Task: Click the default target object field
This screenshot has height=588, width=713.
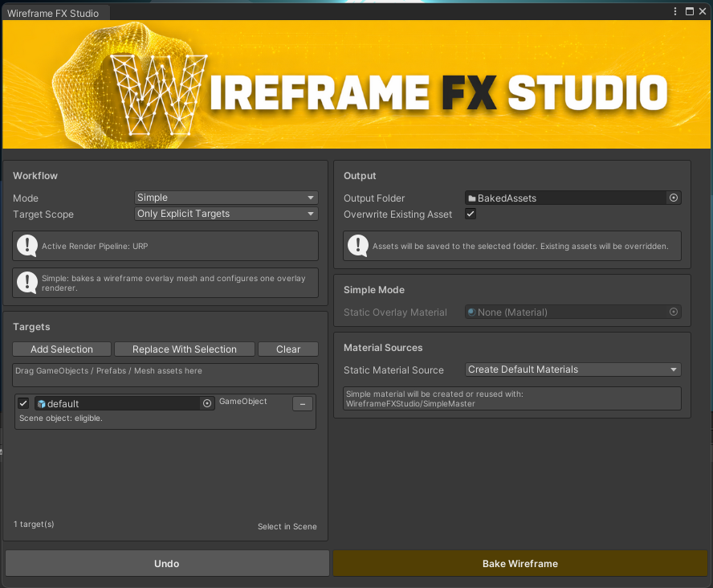Action: 124,403
